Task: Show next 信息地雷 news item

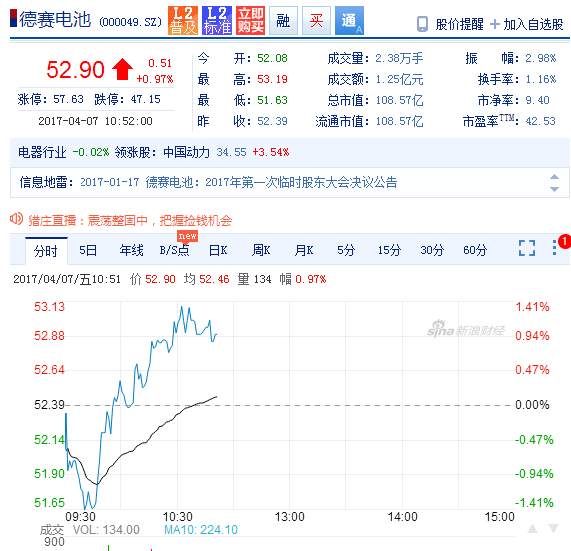Action: tap(554, 189)
